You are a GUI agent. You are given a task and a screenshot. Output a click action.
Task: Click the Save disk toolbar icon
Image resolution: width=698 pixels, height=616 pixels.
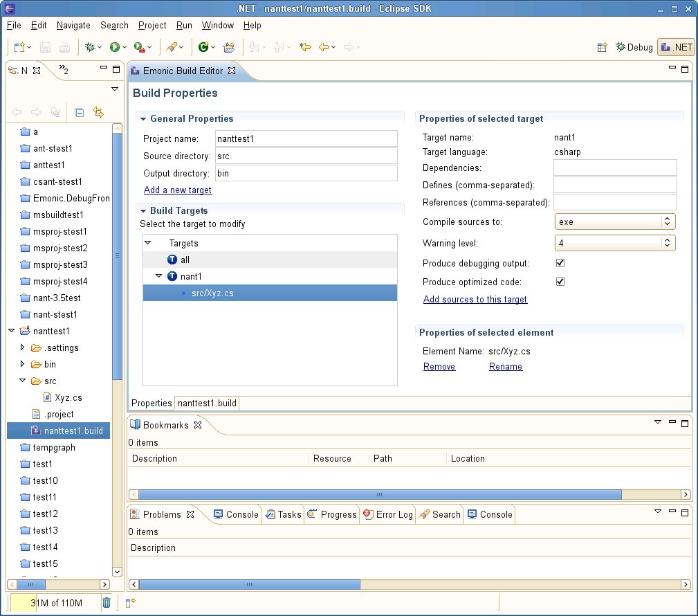click(46, 47)
